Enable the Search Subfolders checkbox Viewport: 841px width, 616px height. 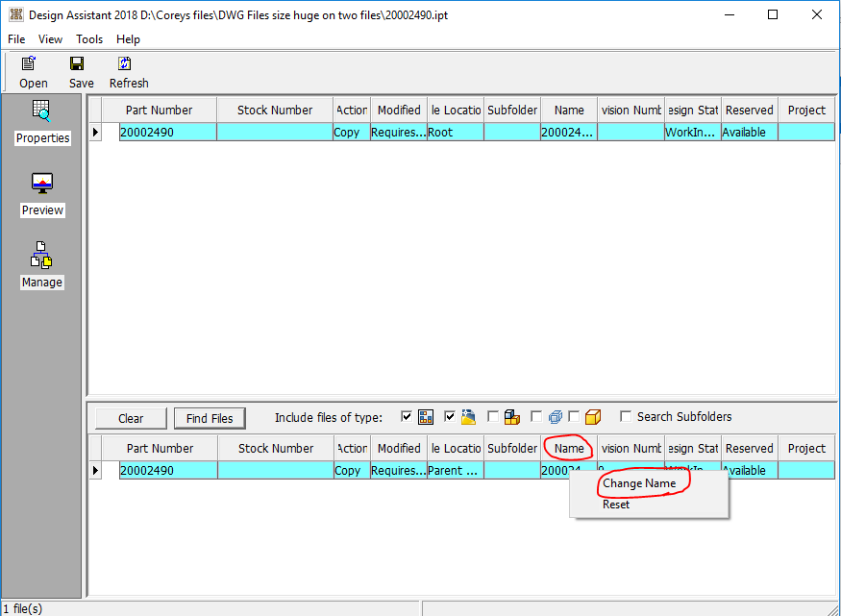pyautogui.click(x=626, y=416)
